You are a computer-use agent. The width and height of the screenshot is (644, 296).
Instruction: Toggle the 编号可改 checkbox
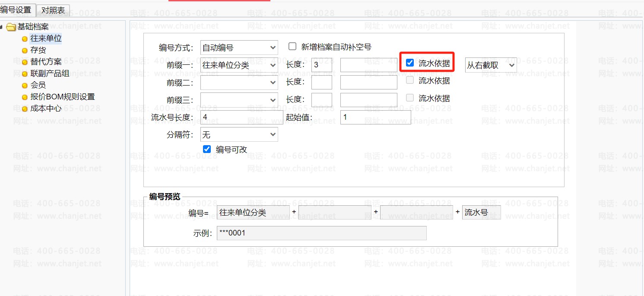207,149
